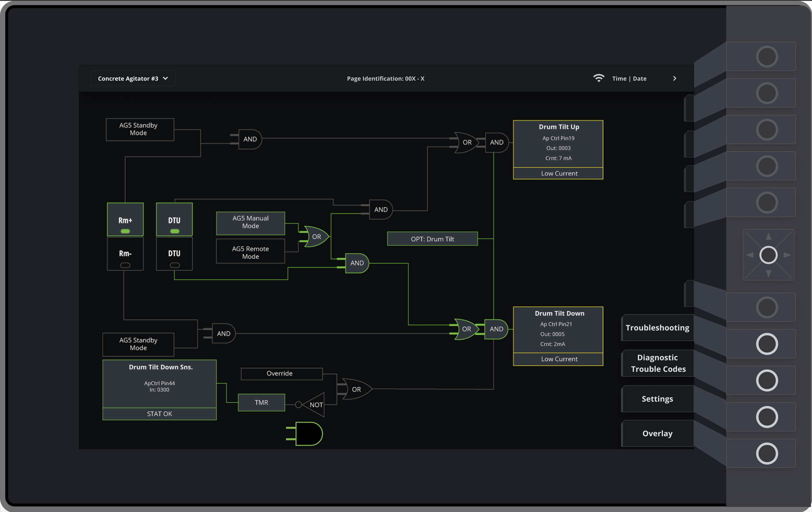The height and width of the screenshot is (512, 812).
Task: Select the OPT: Drum Tilt block
Action: tap(432, 239)
